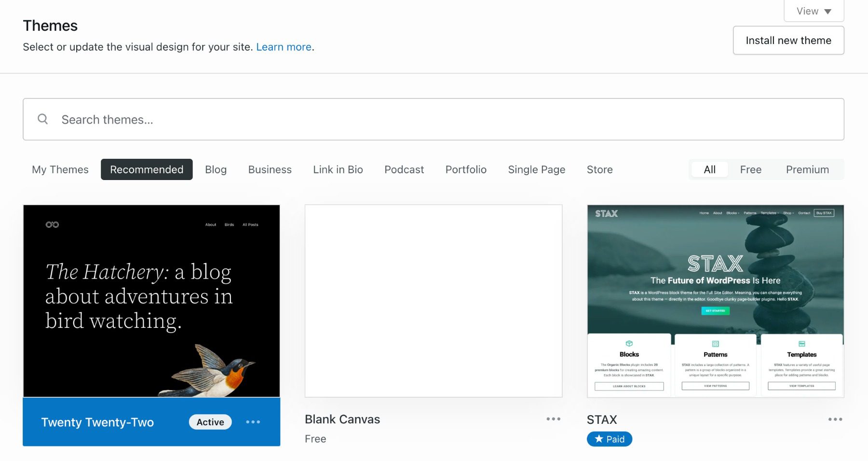Click the starred Paid badge on STAX
This screenshot has width=868, height=461.
point(610,439)
